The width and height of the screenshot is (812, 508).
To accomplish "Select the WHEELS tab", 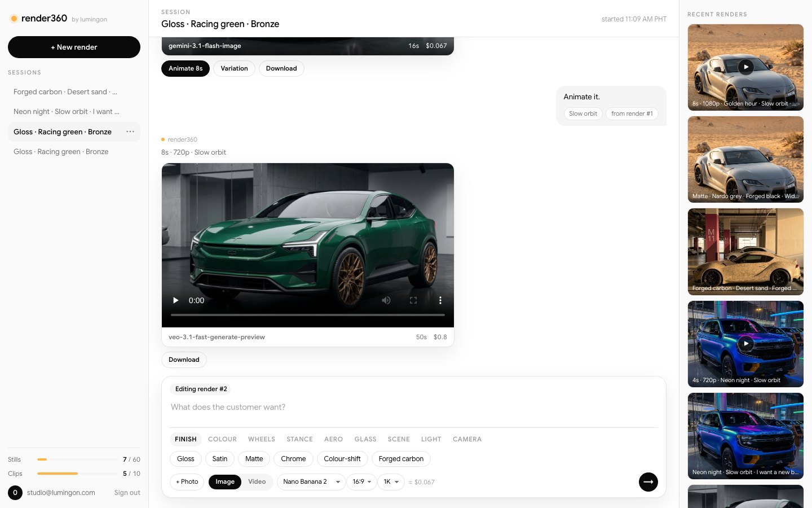I will (x=262, y=439).
